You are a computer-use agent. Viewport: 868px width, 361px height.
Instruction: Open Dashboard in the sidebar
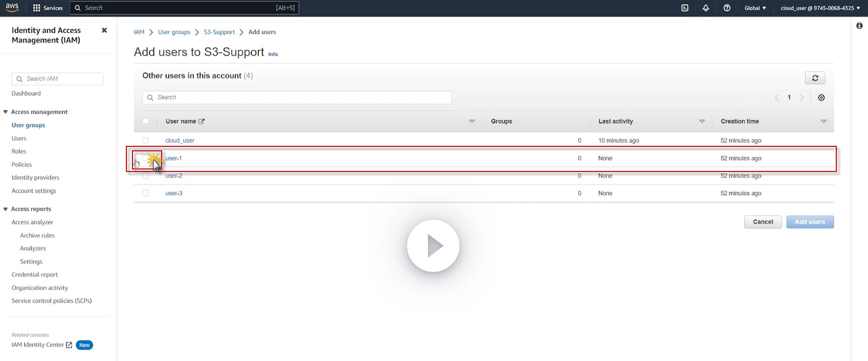26,94
